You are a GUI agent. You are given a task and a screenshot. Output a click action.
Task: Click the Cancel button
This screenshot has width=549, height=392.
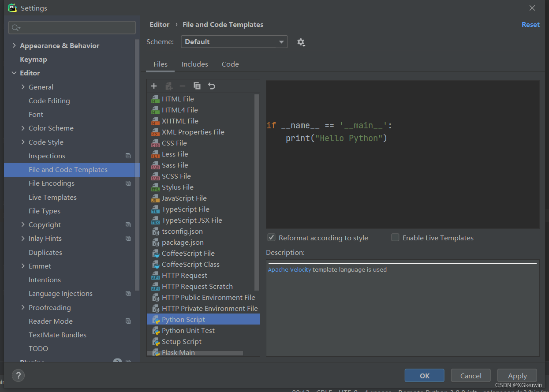point(471,376)
